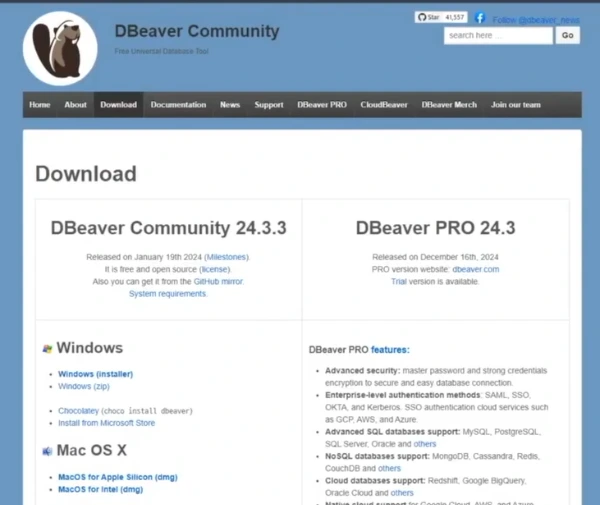Open others link after Oracle Cloud
The width and height of the screenshot is (600, 505).
tap(402, 493)
